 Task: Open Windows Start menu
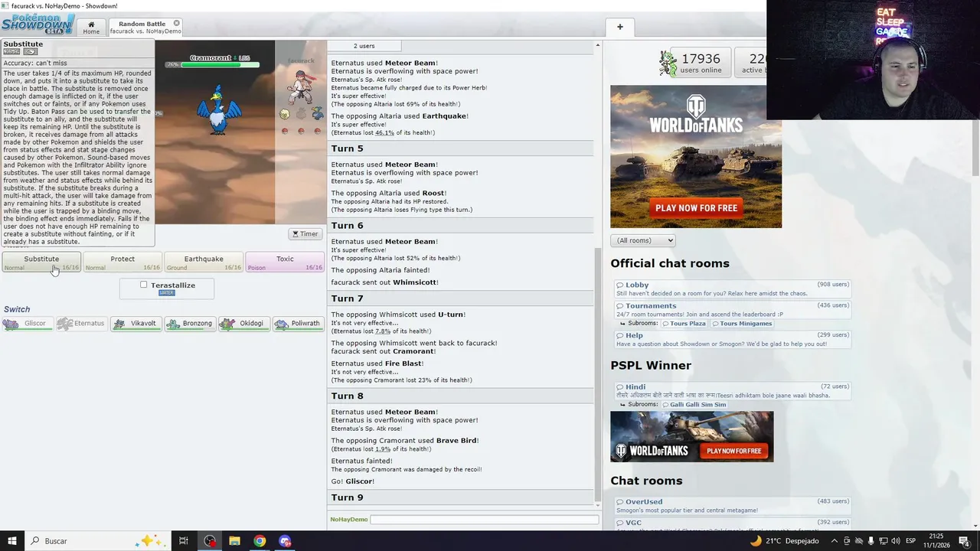13,541
